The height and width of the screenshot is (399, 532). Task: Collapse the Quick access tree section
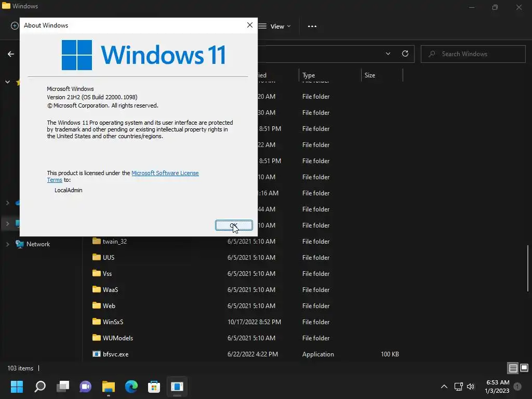click(x=7, y=82)
